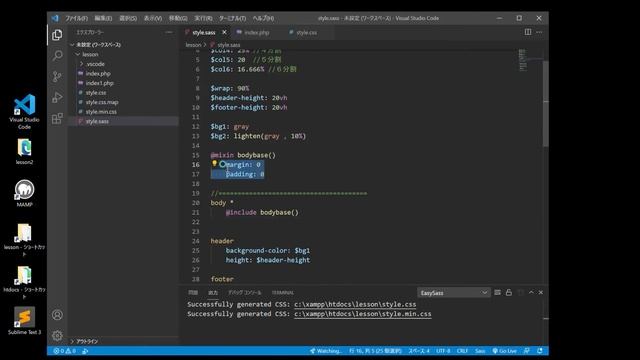Image resolution: width=640 pixels, height=360 pixels.
Task: Switch to the Problems panel tab
Action: coord(193,293)
